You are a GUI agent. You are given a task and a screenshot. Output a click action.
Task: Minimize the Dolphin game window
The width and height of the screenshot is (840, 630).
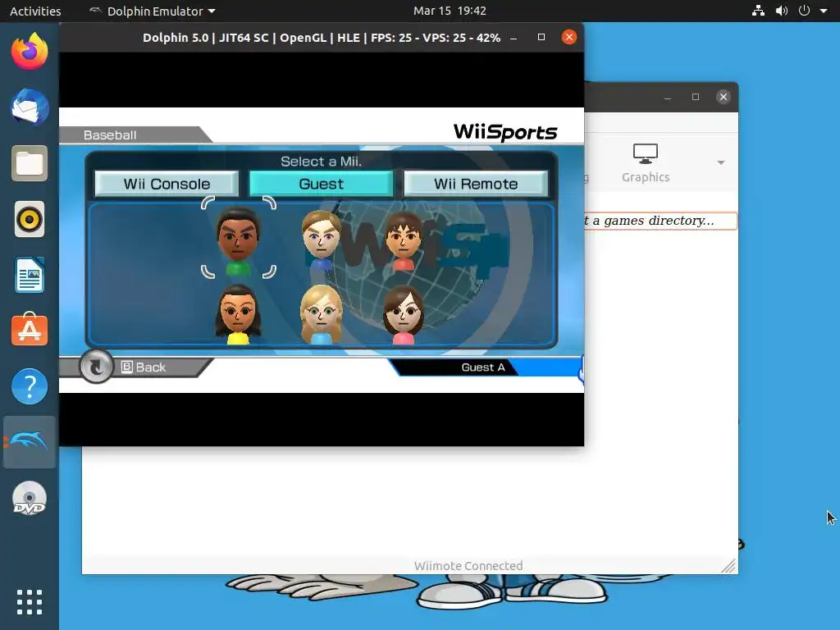[x=514, y=38]
